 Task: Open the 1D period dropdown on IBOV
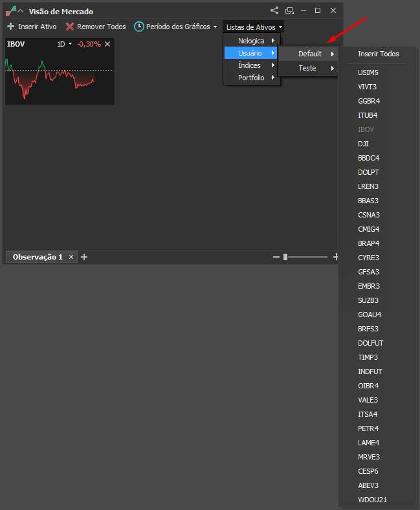point(65,44)
